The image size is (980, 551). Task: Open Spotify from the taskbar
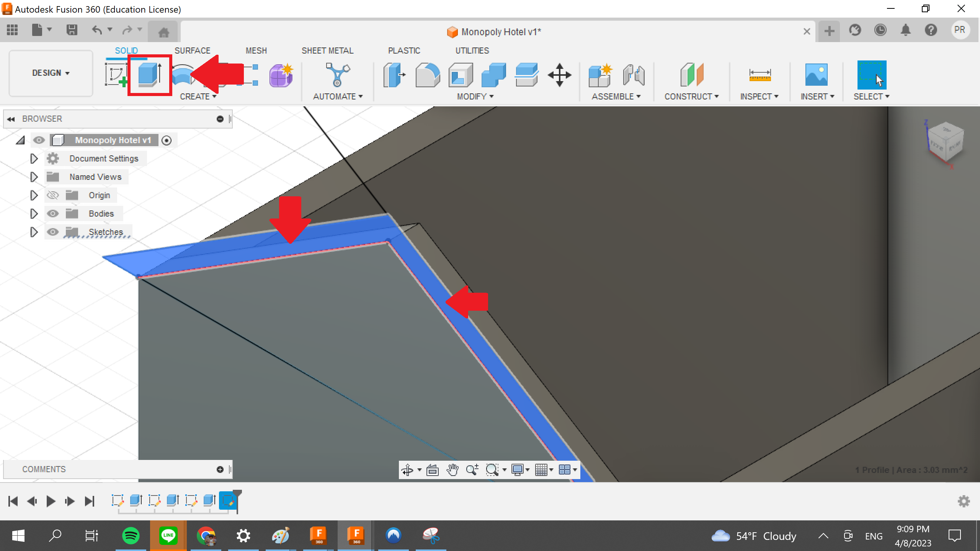[131, 535]
